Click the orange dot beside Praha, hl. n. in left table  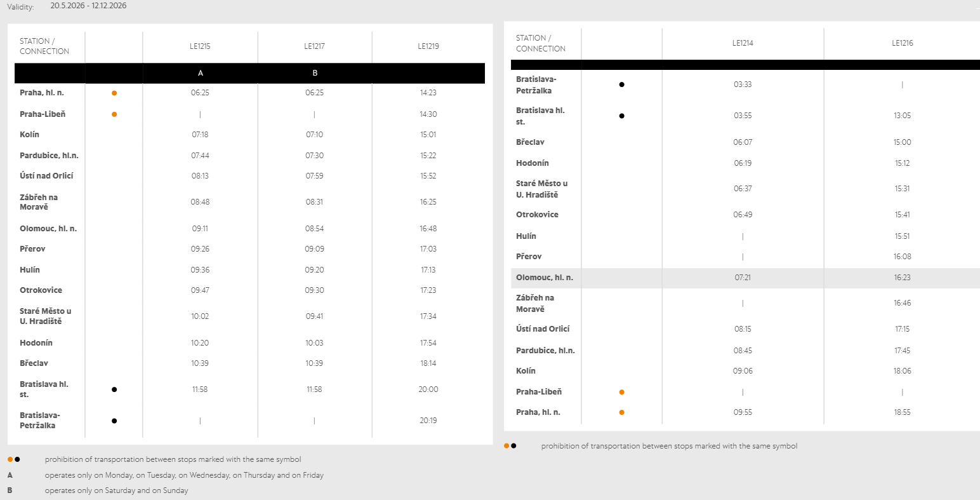114,93
